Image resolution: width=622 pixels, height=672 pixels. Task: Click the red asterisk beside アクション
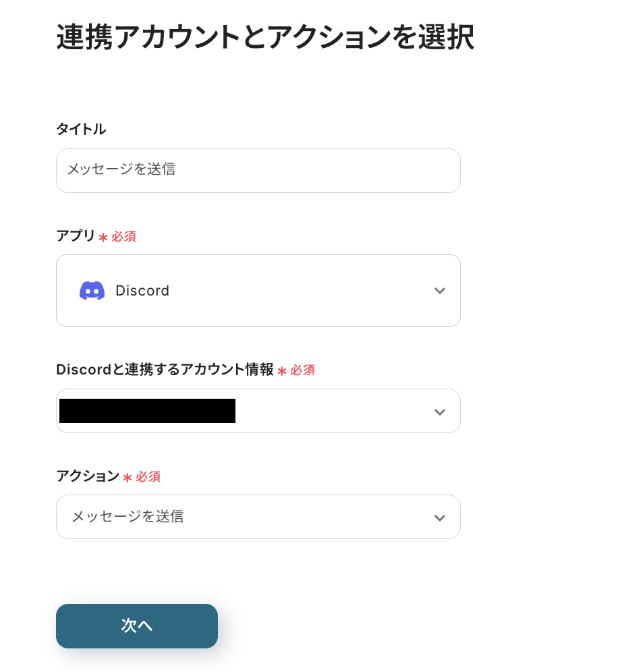tap(128, 478)
